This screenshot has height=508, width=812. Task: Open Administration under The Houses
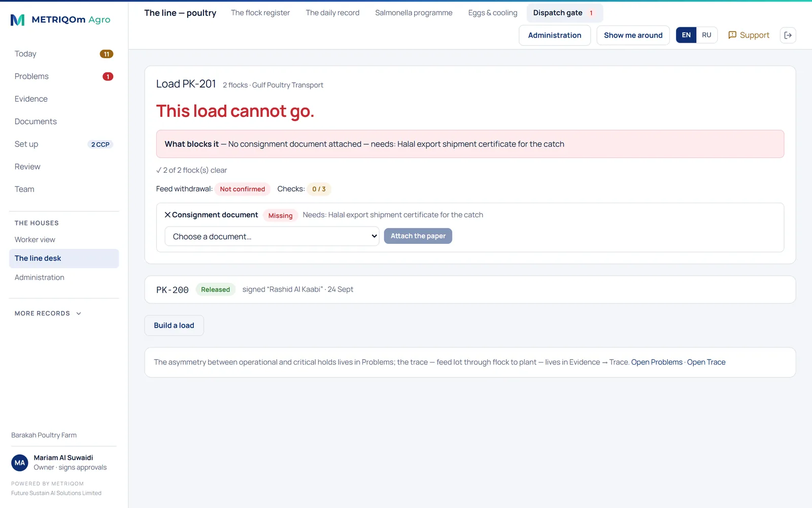(64, 277)
